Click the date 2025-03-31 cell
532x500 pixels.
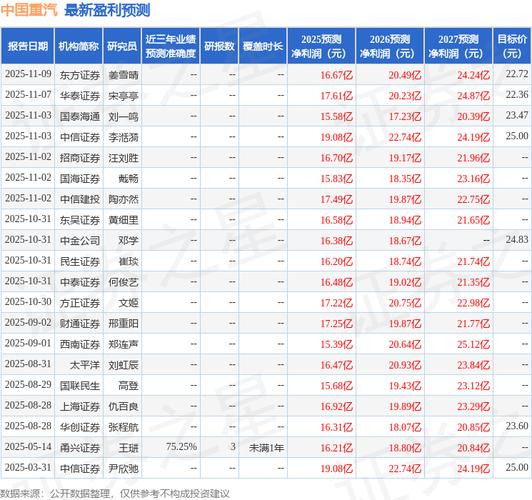click(28, 467)
